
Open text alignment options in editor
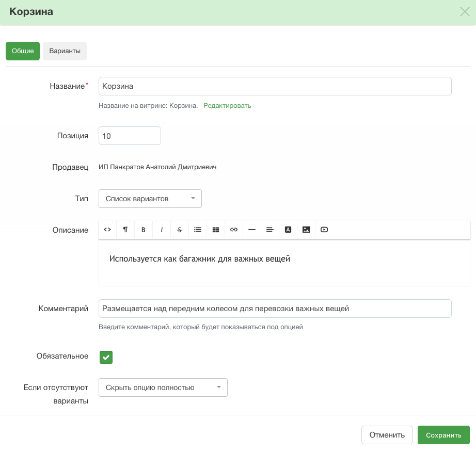(270, 230)
